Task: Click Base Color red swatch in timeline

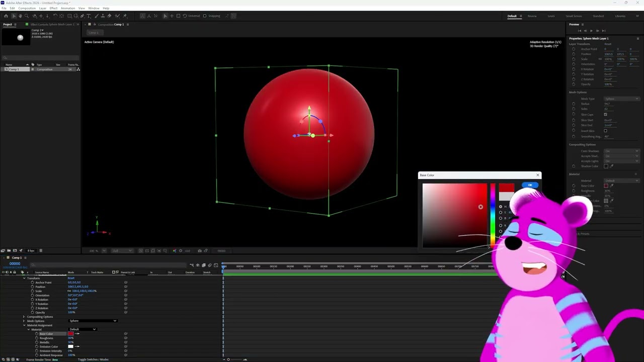Action: pyautogui.click(x=70, y=334)
